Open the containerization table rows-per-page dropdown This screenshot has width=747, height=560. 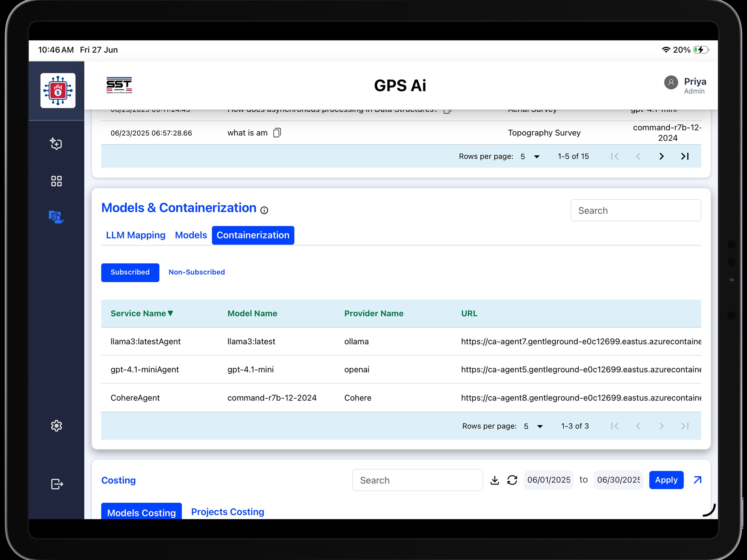point(534,426)
